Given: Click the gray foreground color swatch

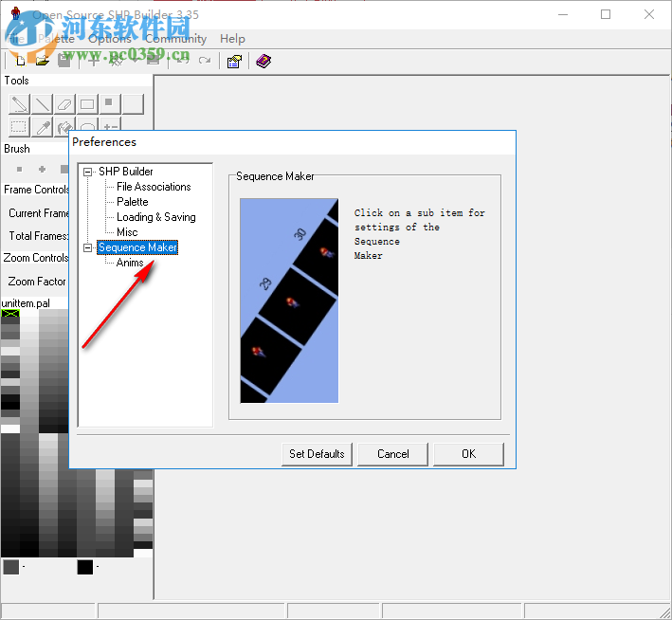Looking at the screenshot, I should (10, 567).
